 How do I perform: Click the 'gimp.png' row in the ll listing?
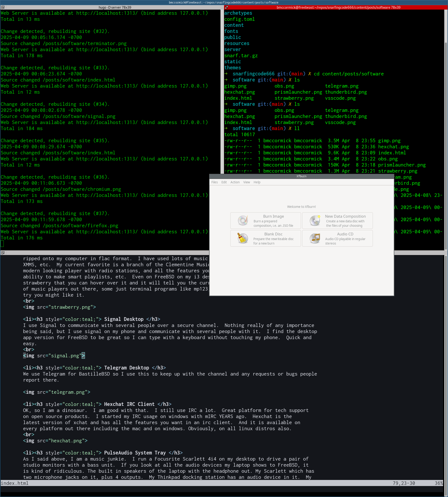pyautogui.click(x=312, y=141)
